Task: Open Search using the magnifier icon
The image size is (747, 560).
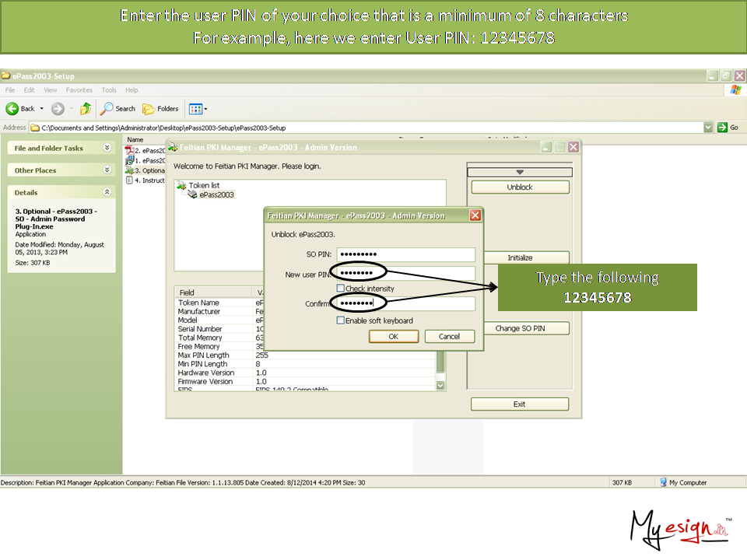Action: pyautogui.click(x=108, y=109)
